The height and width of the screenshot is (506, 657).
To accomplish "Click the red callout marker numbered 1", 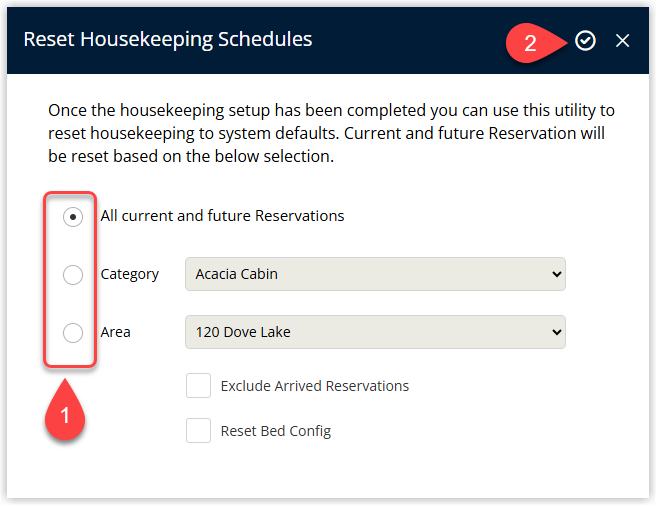I will pyautogui.click(x=65, y=410).
